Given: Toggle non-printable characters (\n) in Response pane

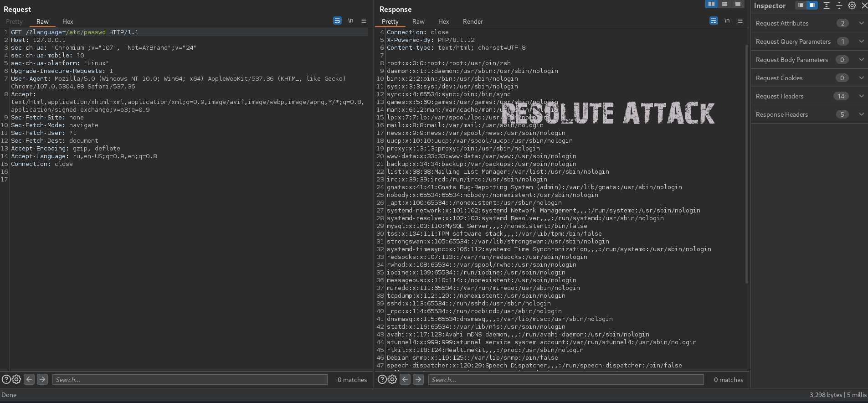Looking at the screenshot, I should click(x=727, y=21).
